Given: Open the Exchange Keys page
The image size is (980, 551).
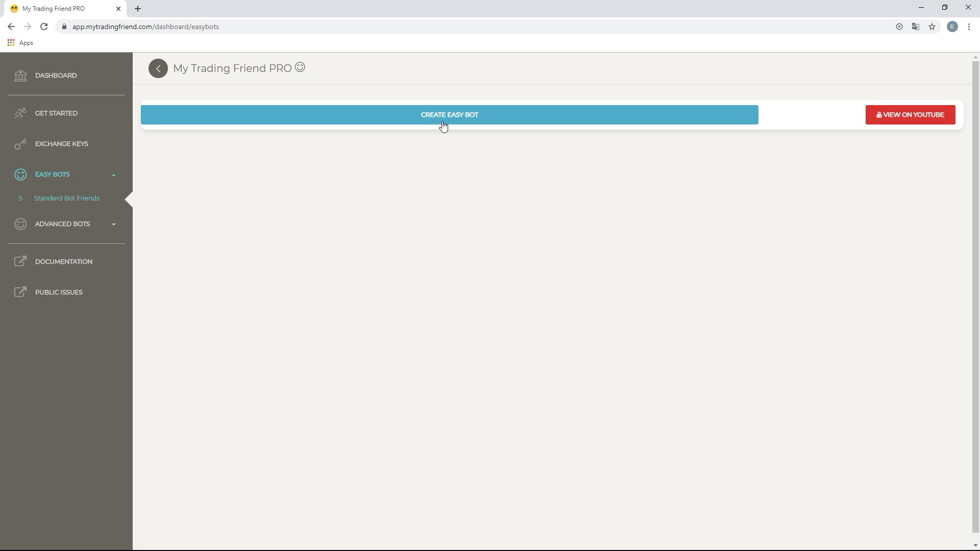Looking at the screenshot, I should click(62, 144).
